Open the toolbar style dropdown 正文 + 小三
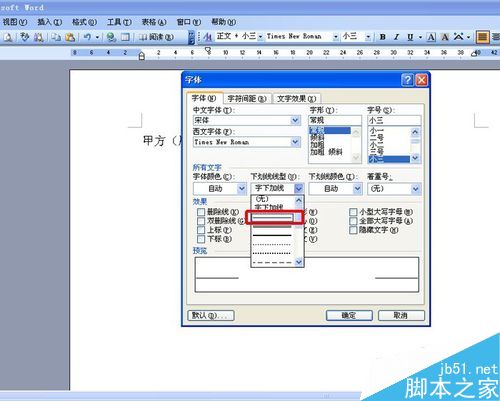This screenshot has width=500, height=401. (260, 37)
